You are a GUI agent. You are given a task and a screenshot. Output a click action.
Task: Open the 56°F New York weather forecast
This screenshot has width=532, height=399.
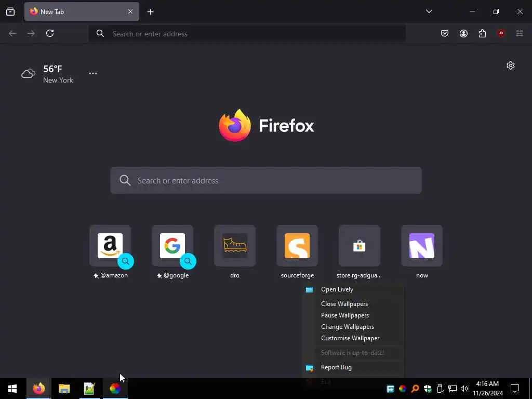pos(47,74)
